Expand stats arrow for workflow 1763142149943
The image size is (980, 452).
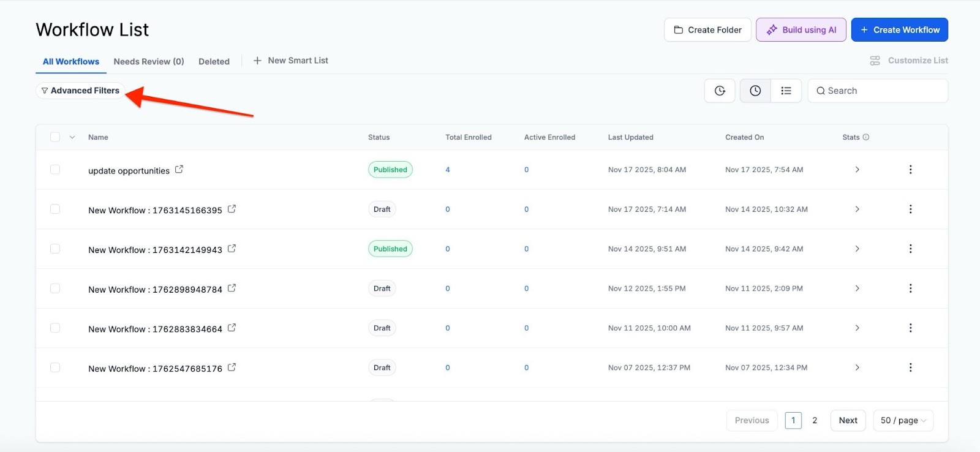[x=857, y=249]
